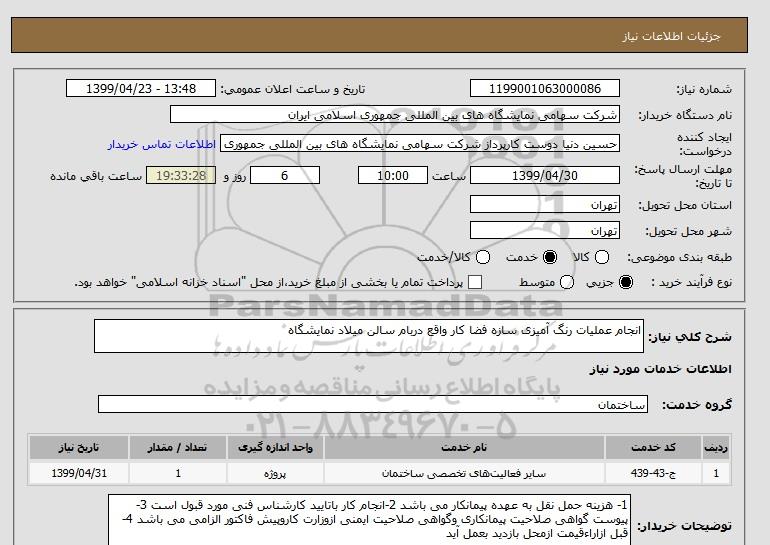Viewport: 770px width, 545px height.
Task: Select the خدمت radio button
Action: click(x=550, y=257)
